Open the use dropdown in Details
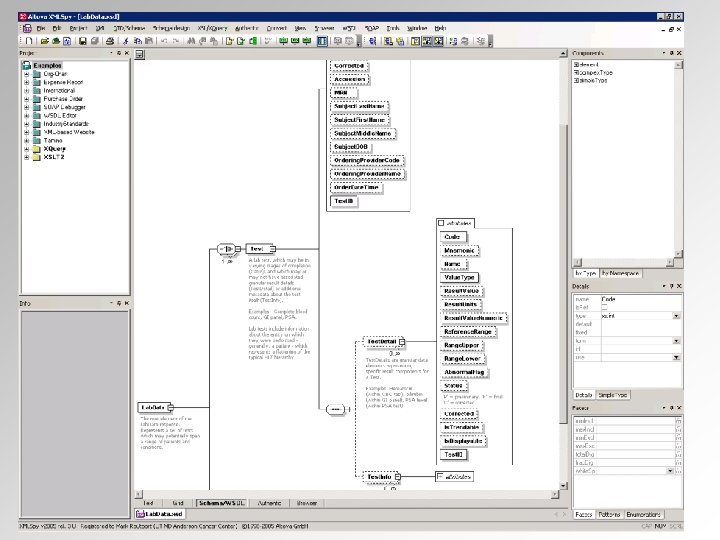720x540 pixels. [x=676, y=357]
